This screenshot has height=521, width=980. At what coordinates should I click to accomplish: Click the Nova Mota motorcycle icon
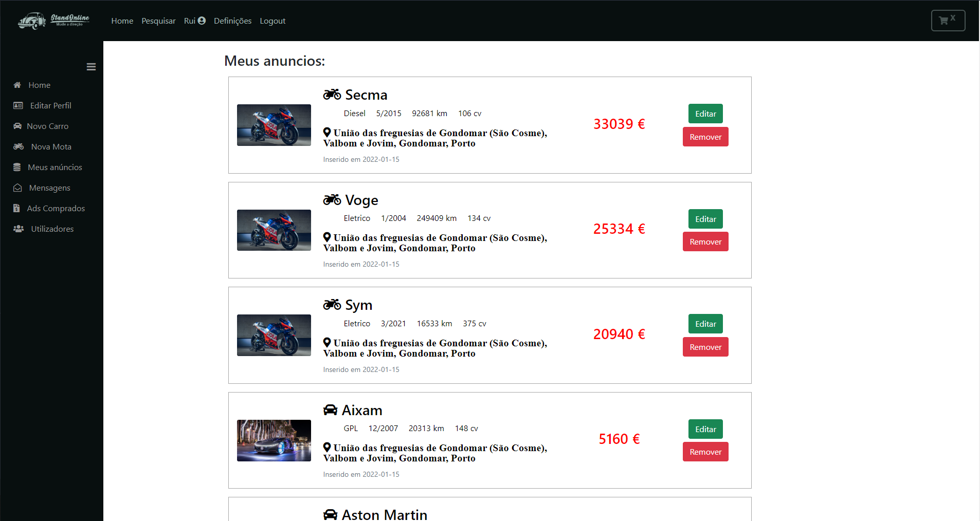pos(19,147)
